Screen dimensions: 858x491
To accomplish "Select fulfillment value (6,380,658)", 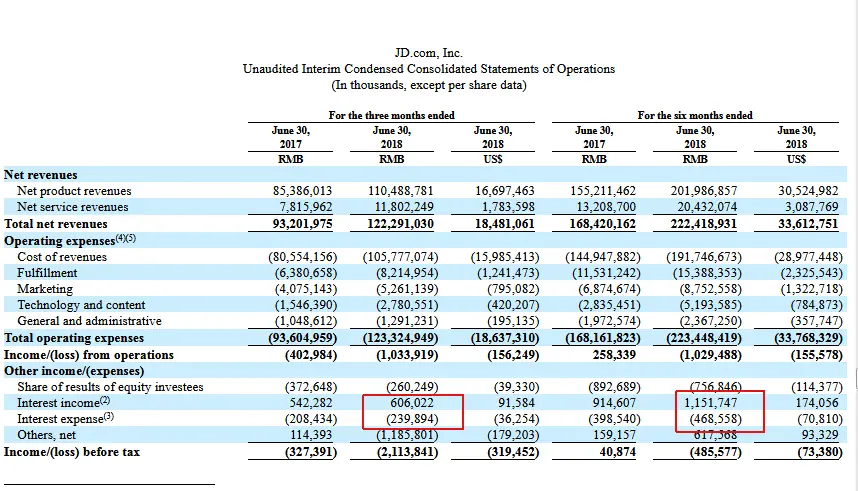I will tap(306, 273).
